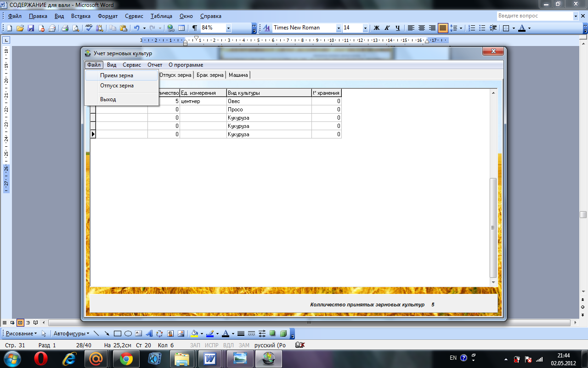
Task: Toggle the paragraph marks (¶) icon
Action: [x=195, y=28]
